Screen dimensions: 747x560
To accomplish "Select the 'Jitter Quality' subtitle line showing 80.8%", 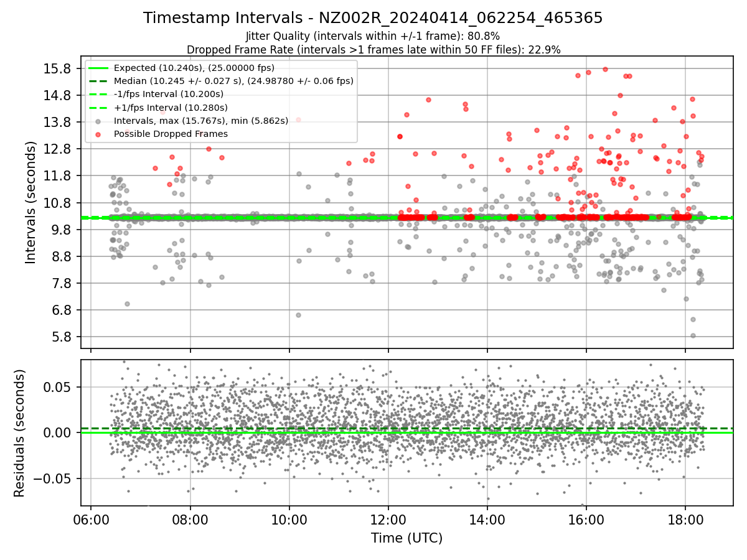I will coord(373,36).
